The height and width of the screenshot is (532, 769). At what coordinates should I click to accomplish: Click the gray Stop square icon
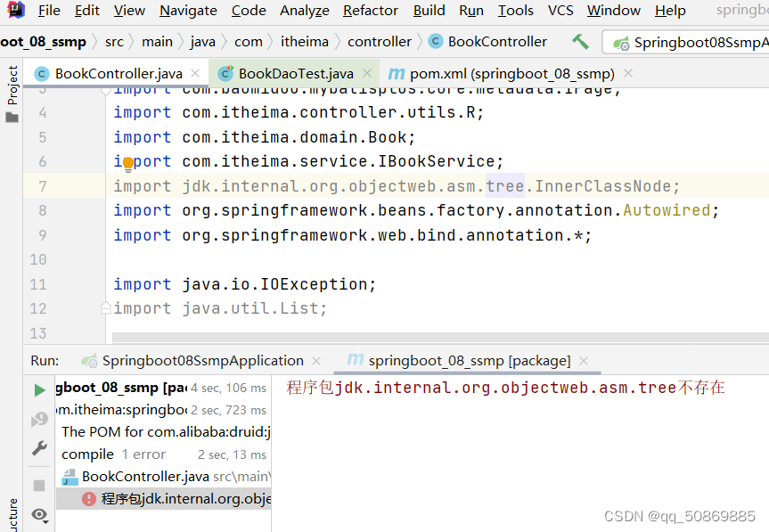pyautogui.click(x=39, y=486)
